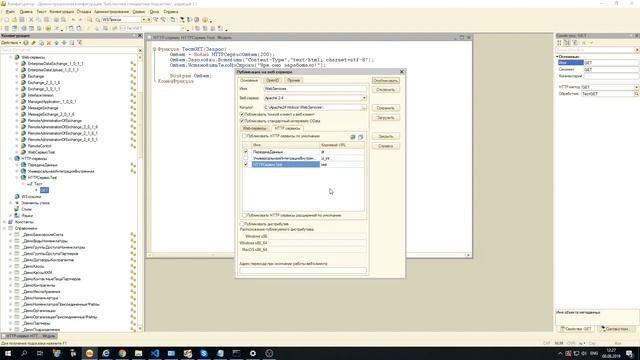The height and width of the screenshot is (360, 640).
Task: Open the Конфигурация menu
Action: click(62, 12)
